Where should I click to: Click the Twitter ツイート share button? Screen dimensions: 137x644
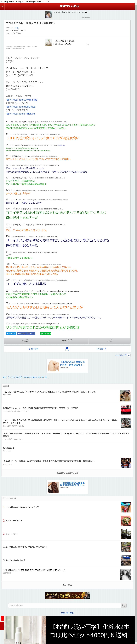(x=11, y=333)
